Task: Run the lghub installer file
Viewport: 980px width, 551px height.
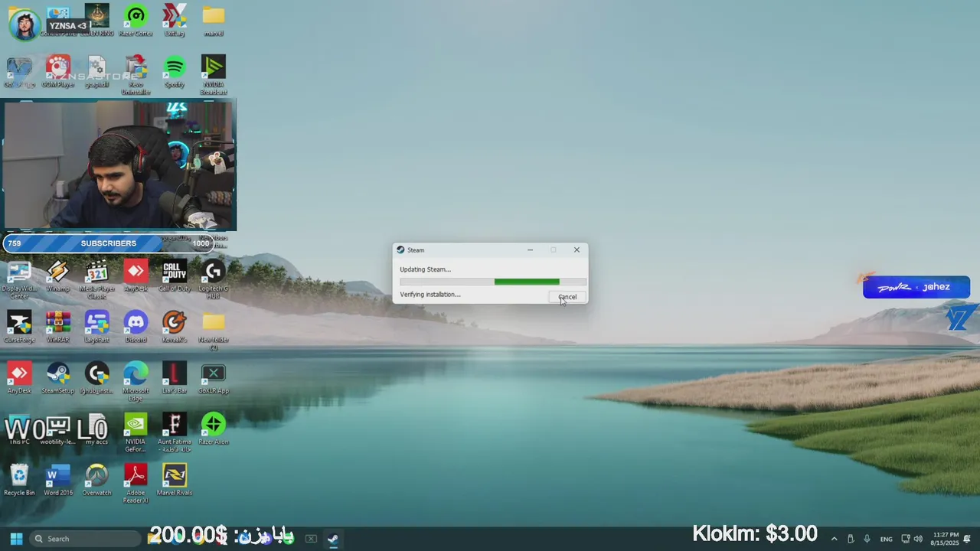Action: click(x=96, y=378)
